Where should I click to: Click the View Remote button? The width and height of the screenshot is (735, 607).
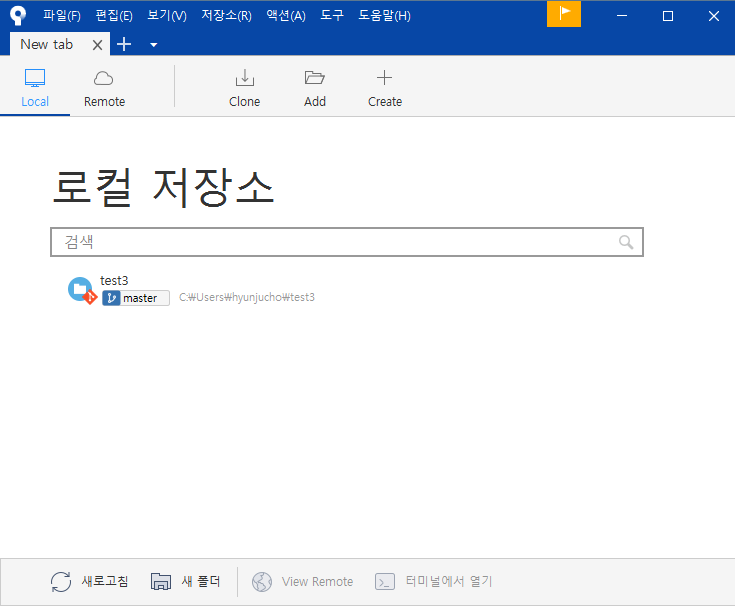click(302, 582)
